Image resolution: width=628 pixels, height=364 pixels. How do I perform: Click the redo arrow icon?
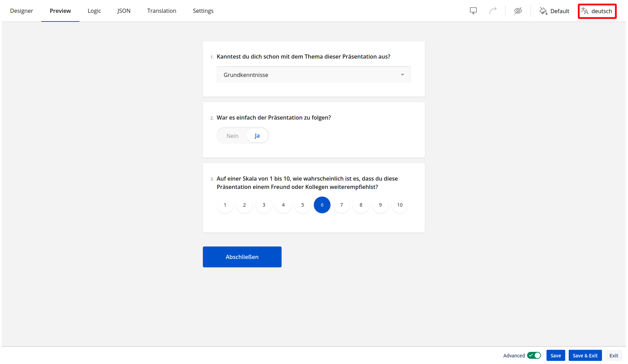point(493,11)
